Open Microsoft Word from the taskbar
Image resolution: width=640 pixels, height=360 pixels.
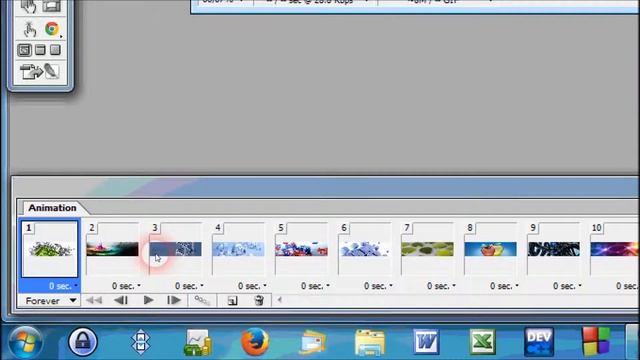(426, 342)
